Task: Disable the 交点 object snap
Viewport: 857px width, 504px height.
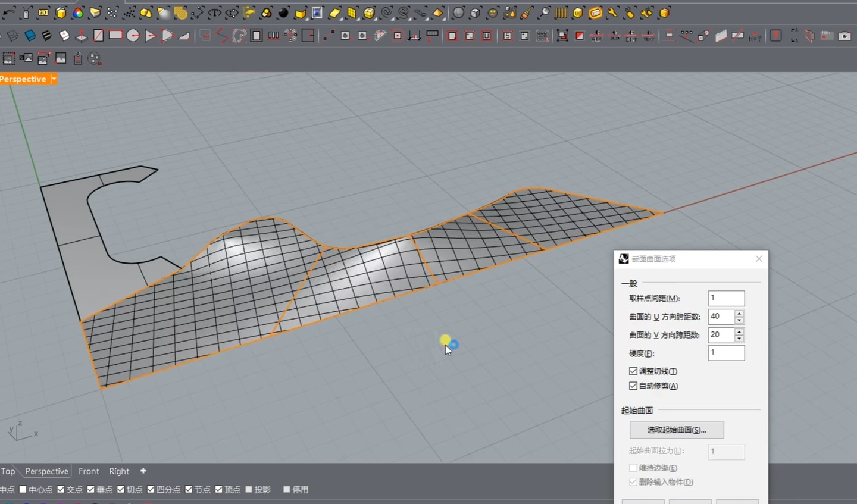Action: [x=61, y=489]
